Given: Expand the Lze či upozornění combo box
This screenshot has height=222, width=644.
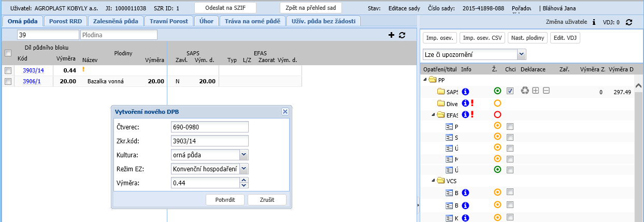Looking at the screenshot, I should point(522,54).
